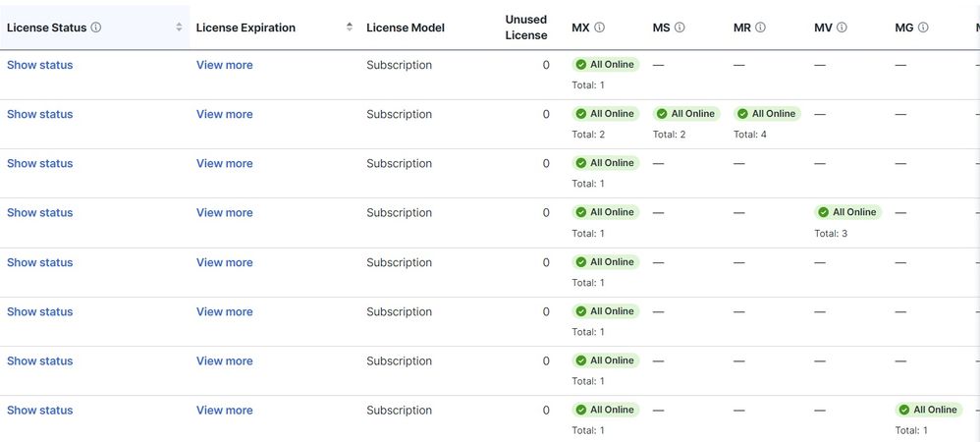The image size is (980, 442).
Task: Click the MV All Online status badge
Action: [847, 212]
